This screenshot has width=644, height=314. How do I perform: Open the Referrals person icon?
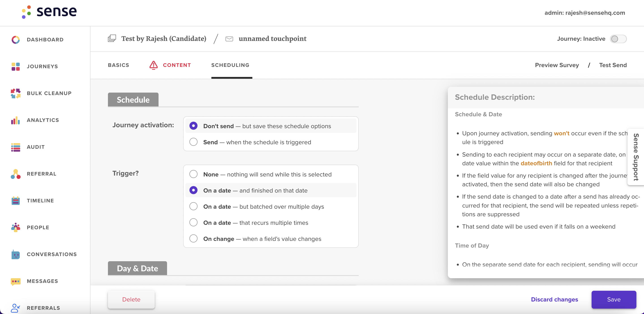coord(15,308)
